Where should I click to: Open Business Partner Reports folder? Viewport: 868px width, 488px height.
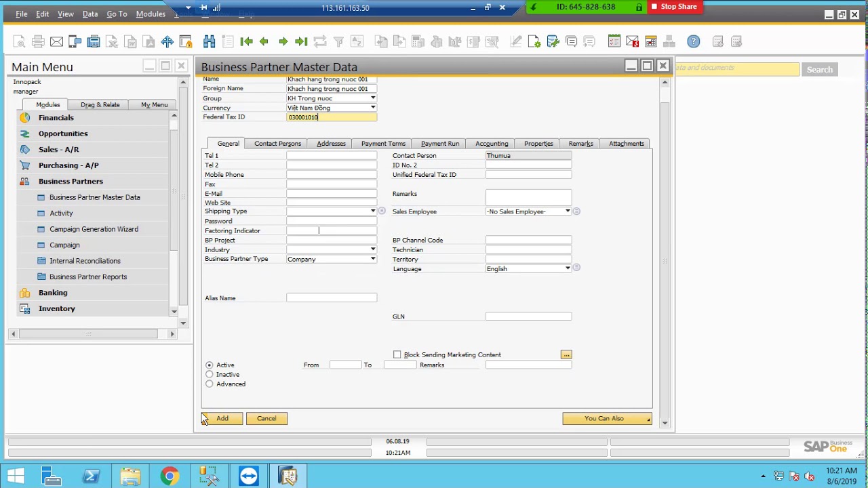click(88, 277)
